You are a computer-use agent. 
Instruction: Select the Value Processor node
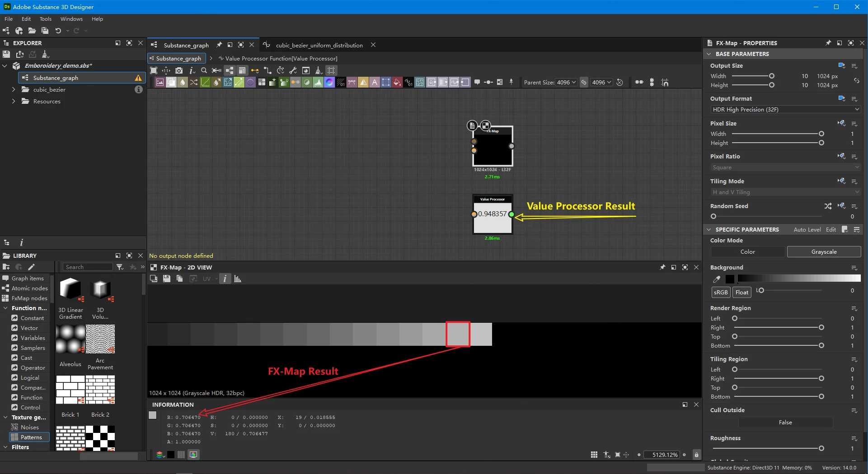coord(493,214)
